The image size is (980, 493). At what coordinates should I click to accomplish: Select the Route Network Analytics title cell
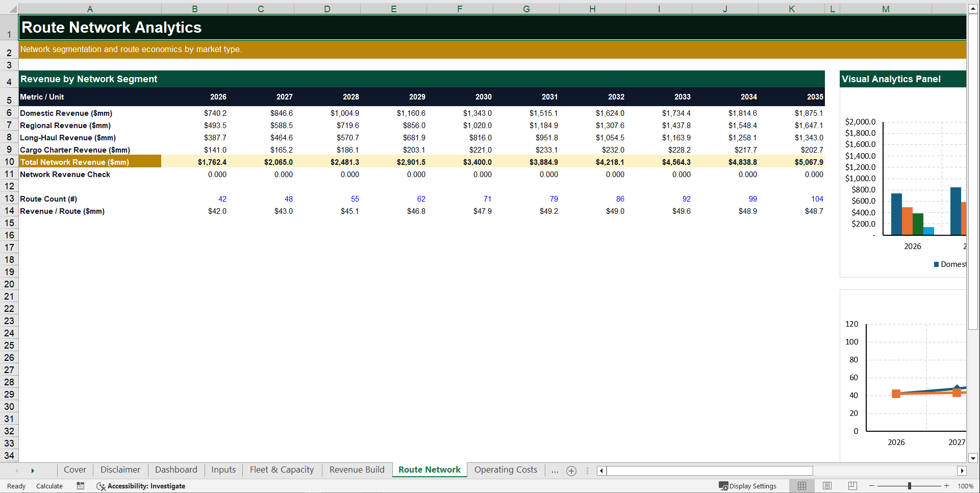[492, 27]
